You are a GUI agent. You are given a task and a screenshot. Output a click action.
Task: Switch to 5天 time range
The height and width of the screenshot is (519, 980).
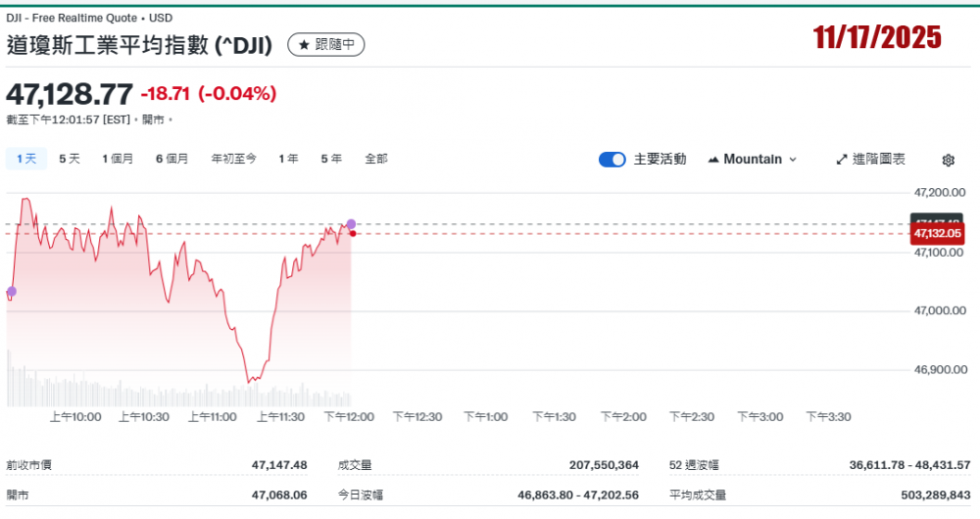coord(70,159)
